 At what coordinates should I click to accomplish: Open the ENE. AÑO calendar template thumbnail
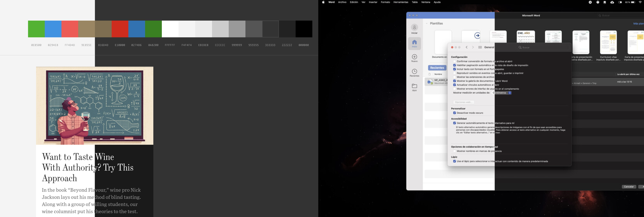526,37
